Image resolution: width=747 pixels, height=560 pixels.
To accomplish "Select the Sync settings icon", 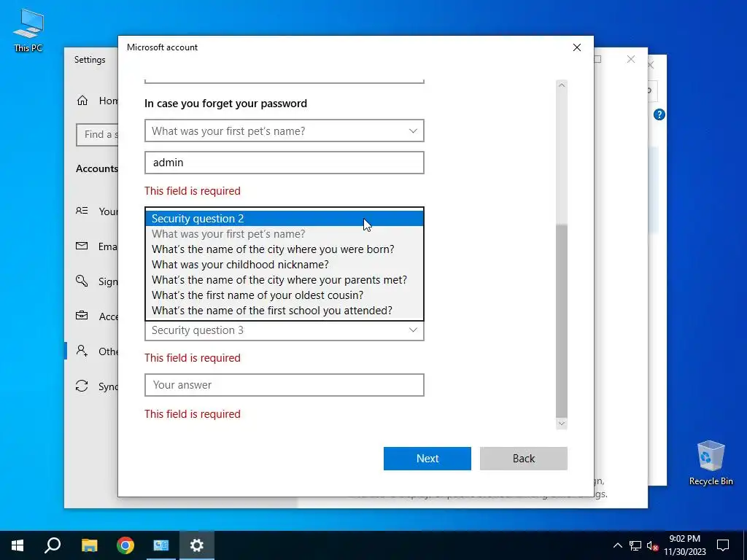I will pos(82,386).
